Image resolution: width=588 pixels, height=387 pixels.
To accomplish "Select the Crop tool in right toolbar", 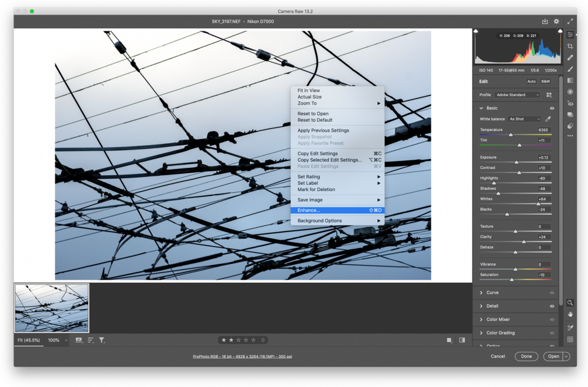I will pyautogui.click(x=570, y=46).
